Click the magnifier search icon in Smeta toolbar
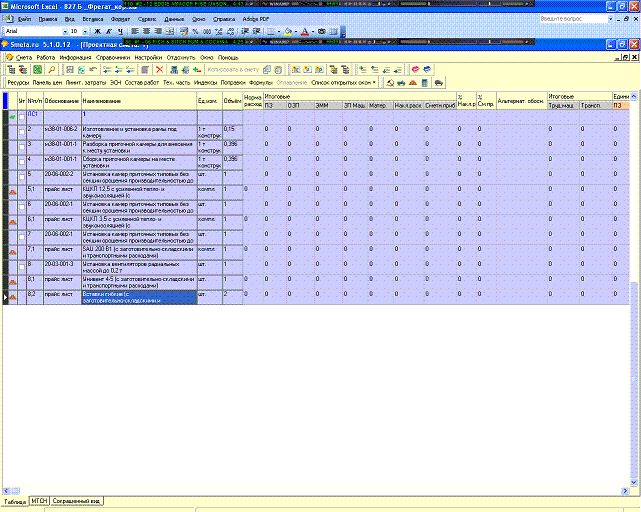This screenshot has width=641, height=512. (52, 69)
